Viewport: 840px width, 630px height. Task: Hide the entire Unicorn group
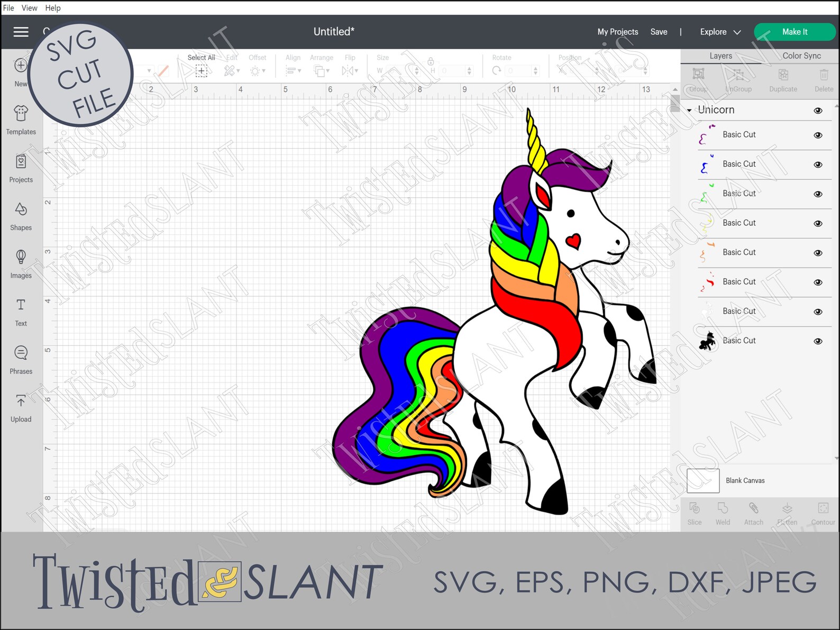click(x=818, y=111)
